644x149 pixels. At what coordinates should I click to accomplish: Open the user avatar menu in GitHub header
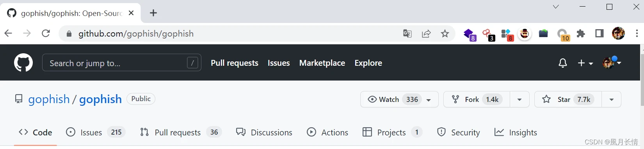click(x=612, y=62)
